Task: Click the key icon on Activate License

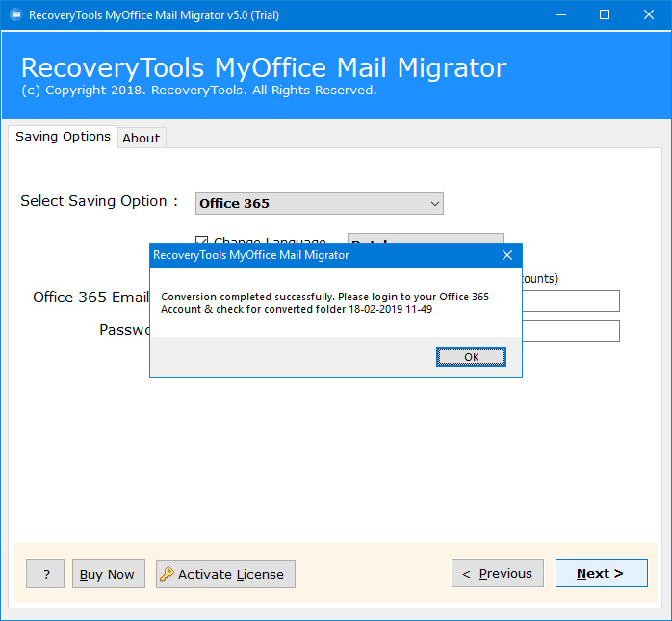Action: (167, 574)
